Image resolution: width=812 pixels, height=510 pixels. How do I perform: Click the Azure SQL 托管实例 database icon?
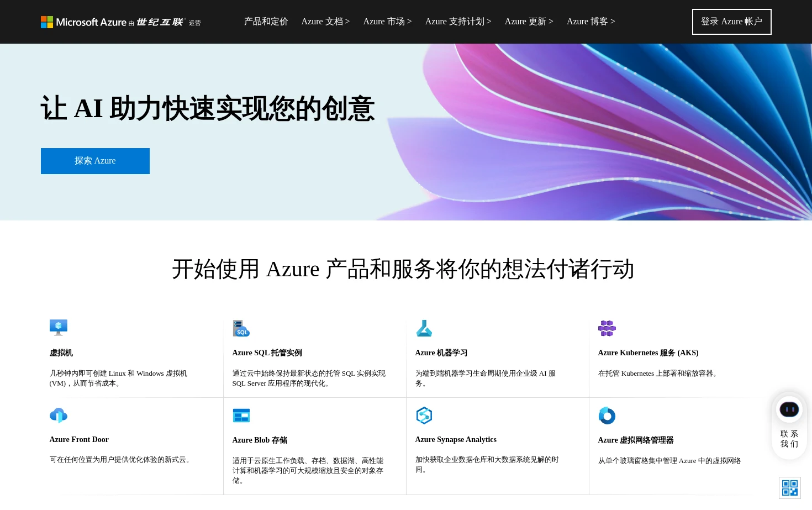click(x=241, y=328)
